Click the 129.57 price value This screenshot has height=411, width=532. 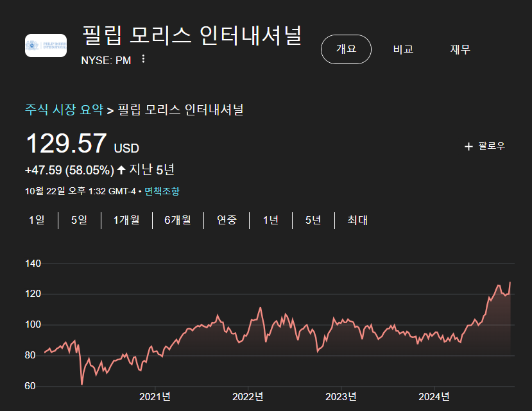tap(67, 144)
